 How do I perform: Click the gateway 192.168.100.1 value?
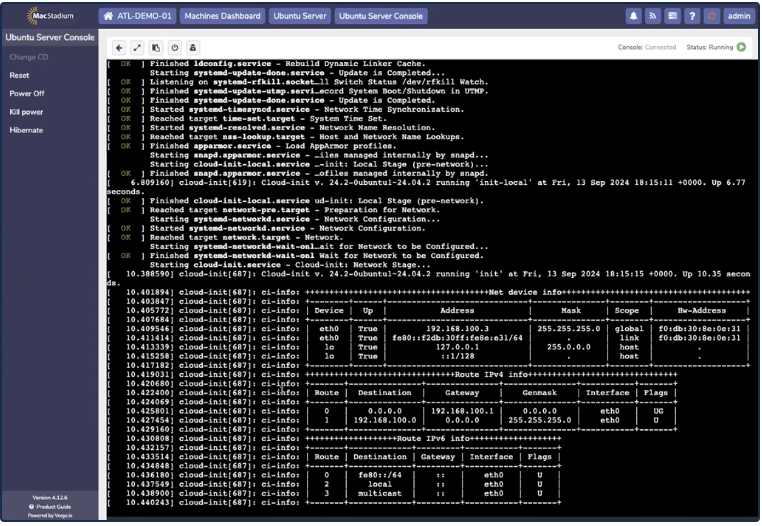pyautogui.click(x=462, y=411)
